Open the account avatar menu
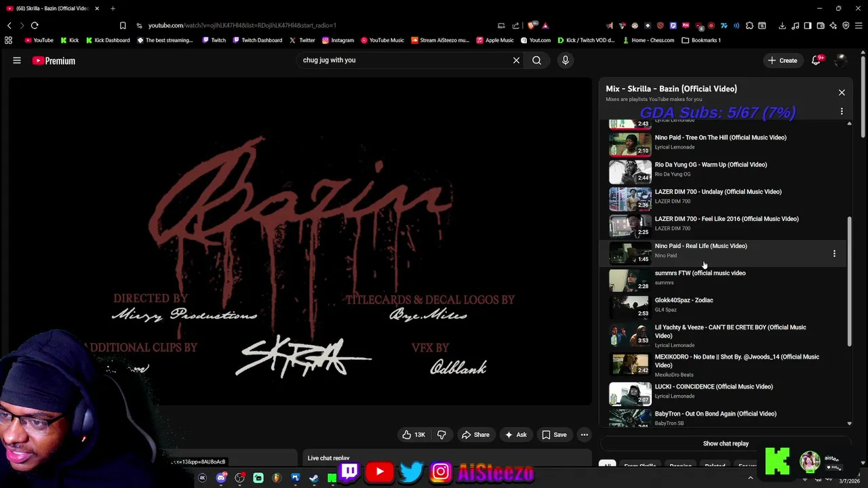 [841, 60]
